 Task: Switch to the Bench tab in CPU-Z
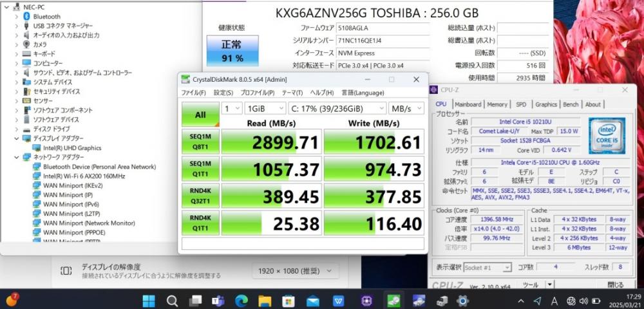pyautogui.click(x=571, y=104)
